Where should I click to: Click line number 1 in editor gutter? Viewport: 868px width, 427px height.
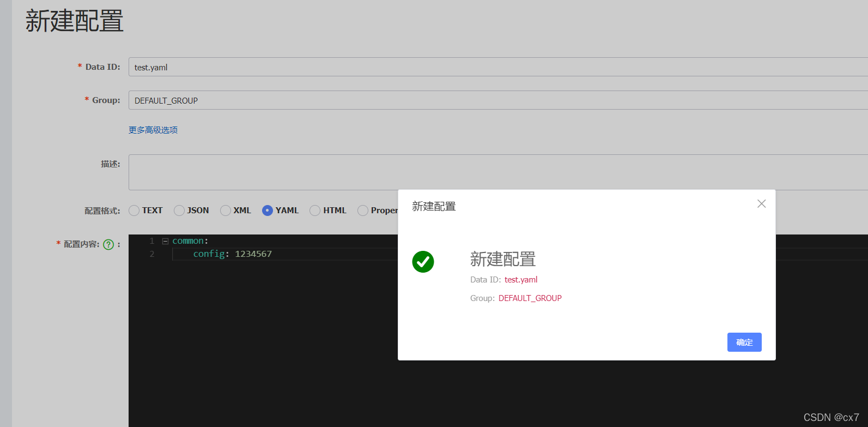click(152, 241)
